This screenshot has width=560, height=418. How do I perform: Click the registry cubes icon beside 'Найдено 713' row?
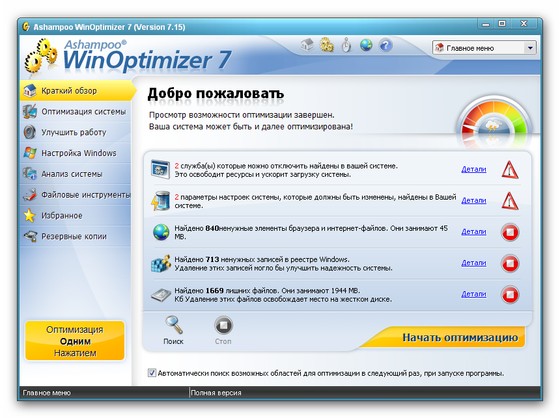[x=160, y=264]
